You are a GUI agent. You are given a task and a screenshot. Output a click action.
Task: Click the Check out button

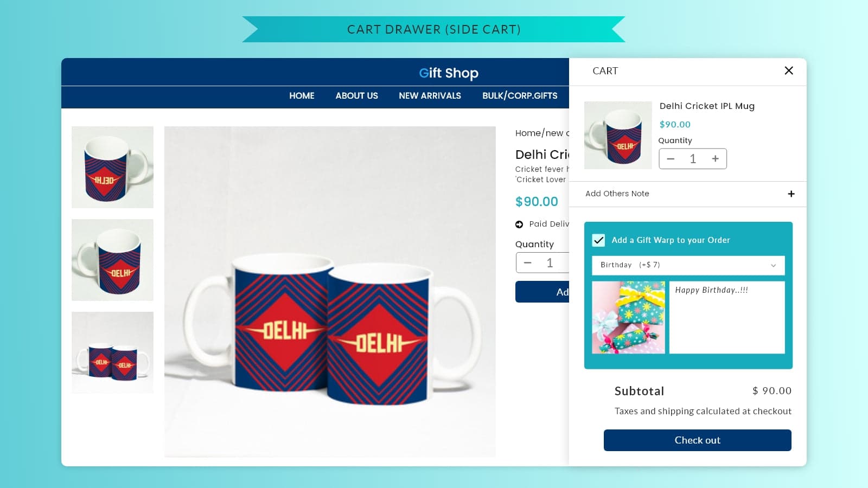[697, 440]
